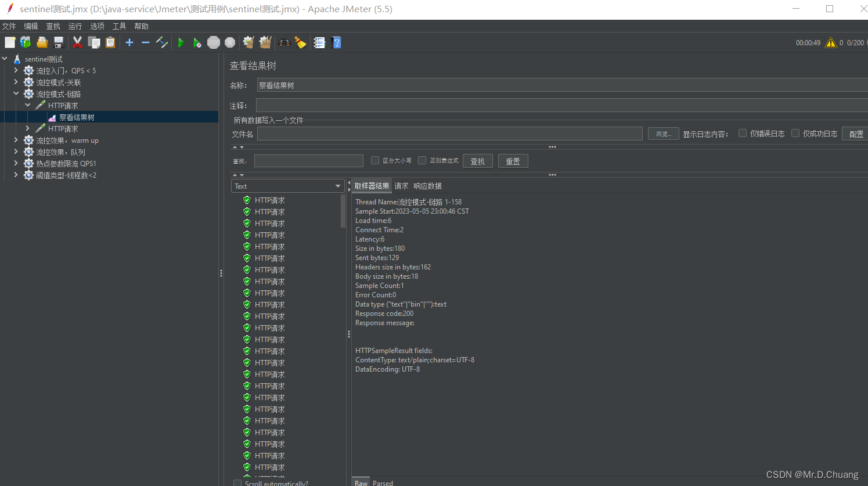Open the 工具 menu
868x486 pixels.
119,26
